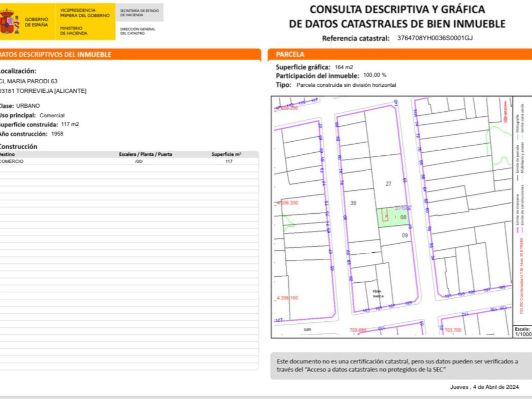Click the 'Escalera / Planta / Puerta' column header
This screenshot has width=532, height=399.
click(x=145, y=154)
